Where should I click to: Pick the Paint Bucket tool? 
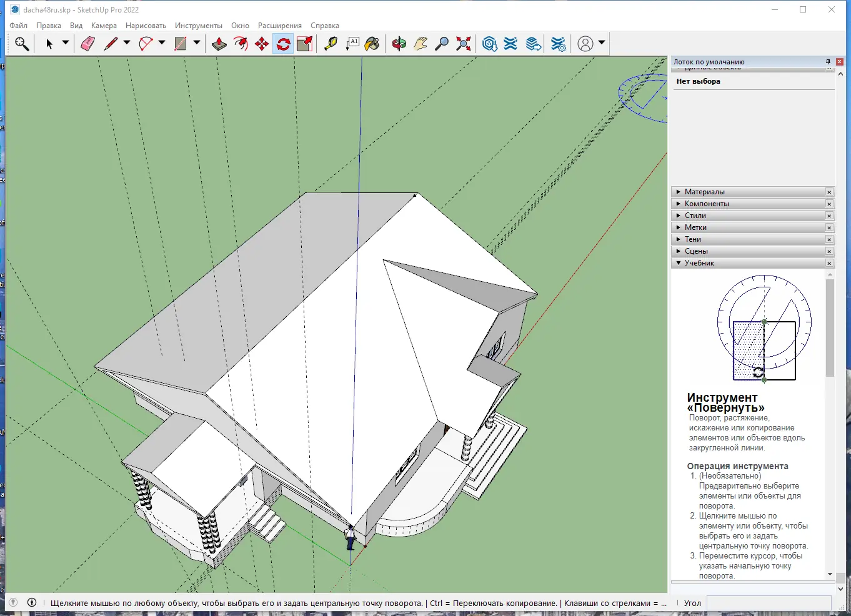point(372,44)
